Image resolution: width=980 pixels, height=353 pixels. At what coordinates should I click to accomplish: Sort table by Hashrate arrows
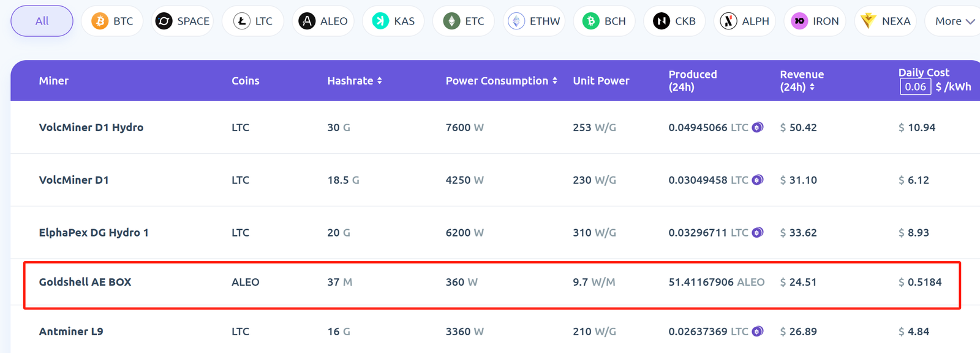380,81
